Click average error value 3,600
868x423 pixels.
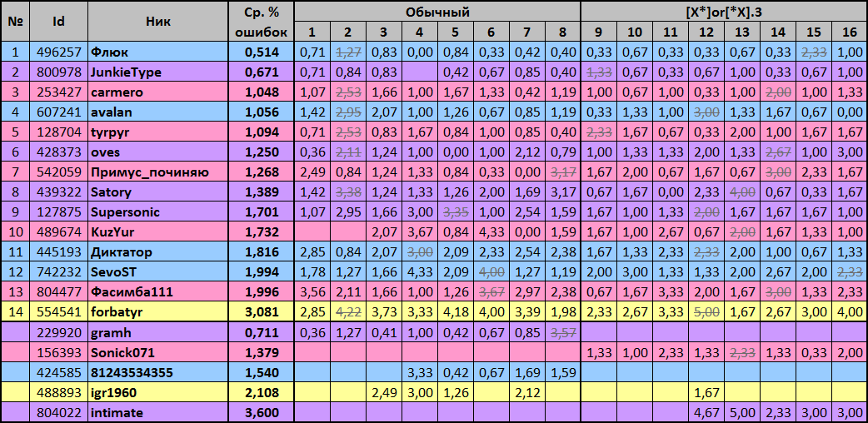pyautogui.click(x=262, y=412)
